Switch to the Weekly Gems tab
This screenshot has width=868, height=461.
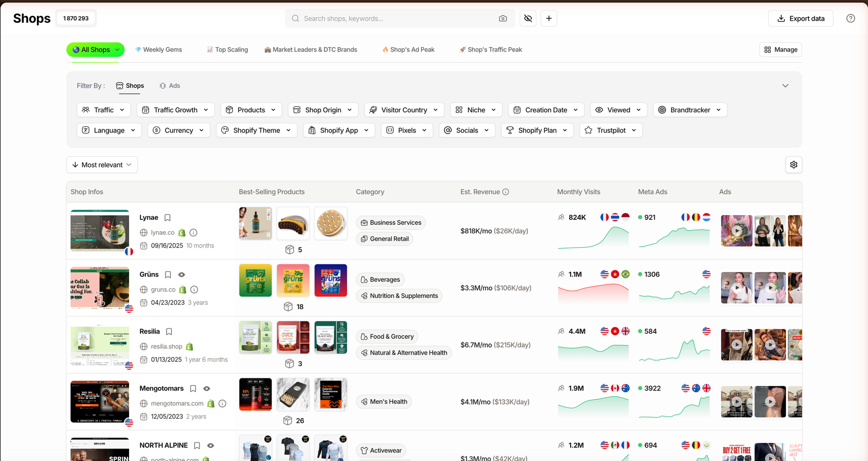coord(158,49)
